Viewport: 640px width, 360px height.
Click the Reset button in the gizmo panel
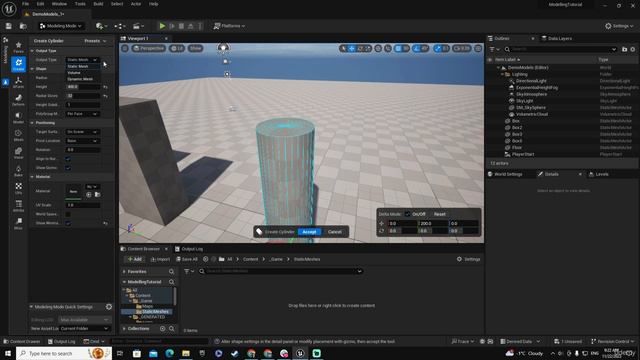pyautogui.click(x=440, y=214)
